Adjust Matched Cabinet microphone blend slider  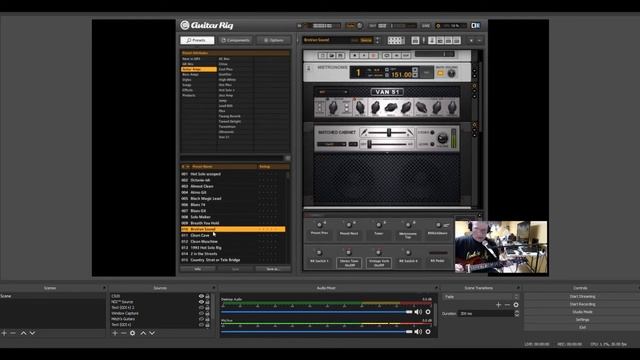pos(389,132)
